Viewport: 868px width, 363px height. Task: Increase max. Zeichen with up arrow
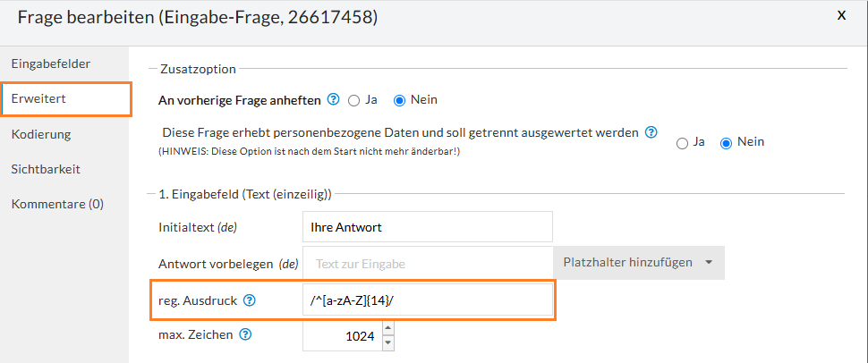tap(387, 330)
